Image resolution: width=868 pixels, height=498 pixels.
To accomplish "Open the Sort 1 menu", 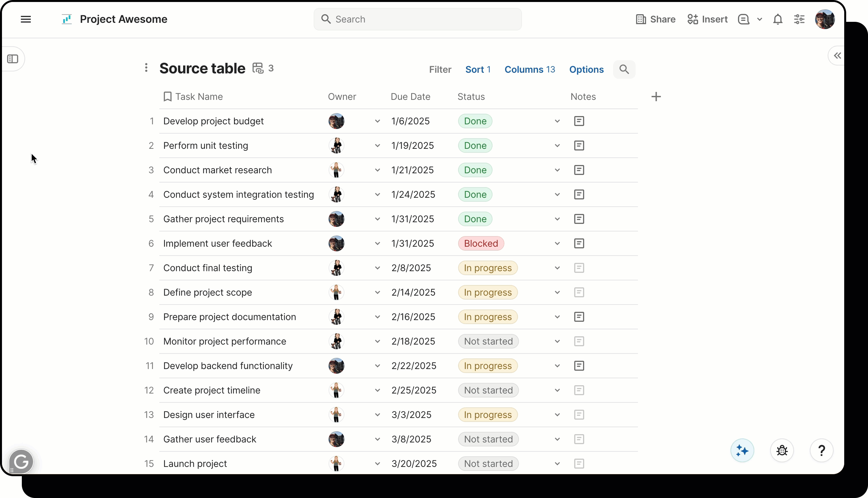I will (x=478, y=69).
